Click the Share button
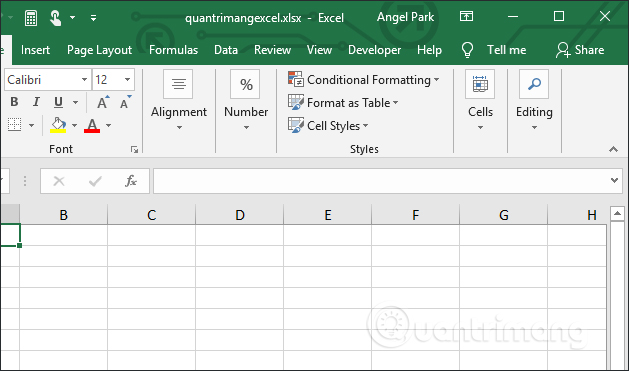The image size is (629, 371). (580, 50)
